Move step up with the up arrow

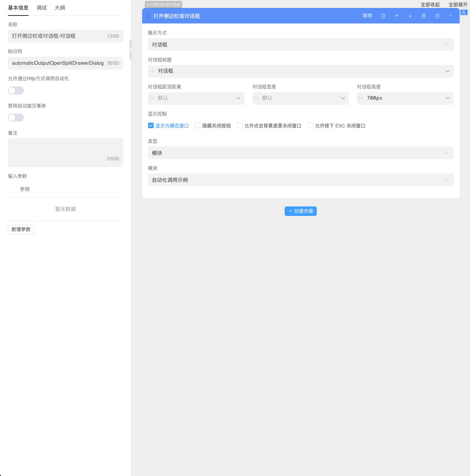(397, 16)
